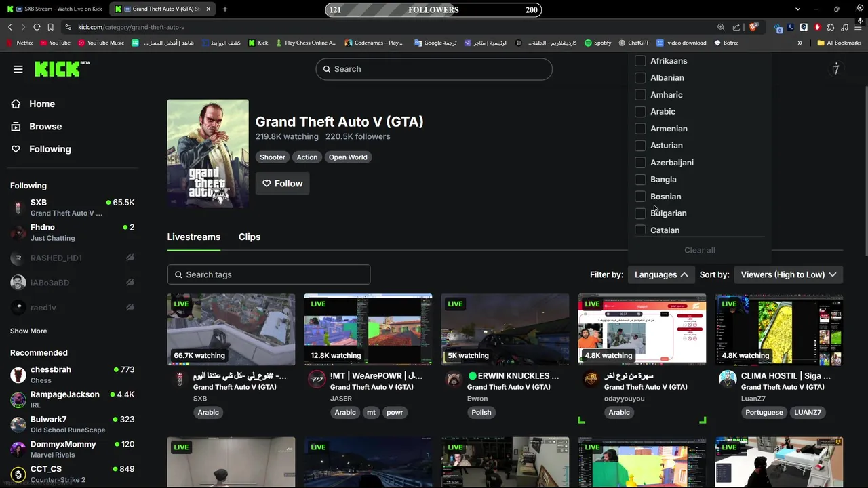Open the Botrix bookmark
This screenshot has width=868, height=488.
click(726, 43)
